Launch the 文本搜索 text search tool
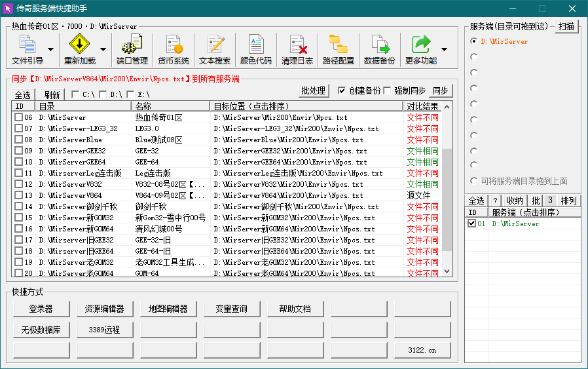588x369 pixels. coord(215,50)
